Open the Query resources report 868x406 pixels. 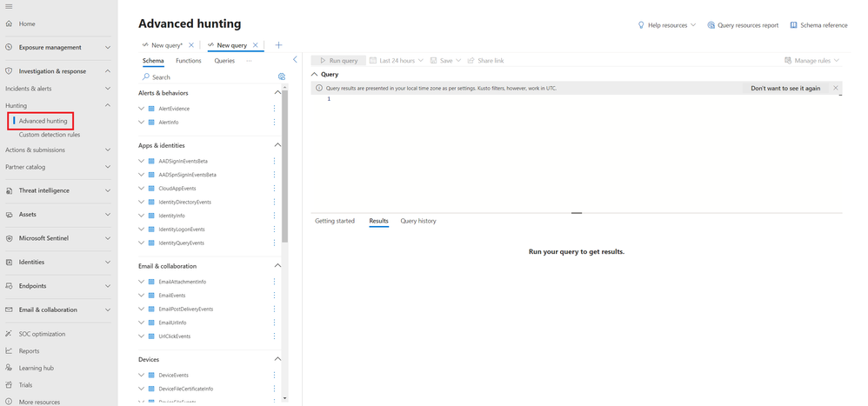[743, 25]
